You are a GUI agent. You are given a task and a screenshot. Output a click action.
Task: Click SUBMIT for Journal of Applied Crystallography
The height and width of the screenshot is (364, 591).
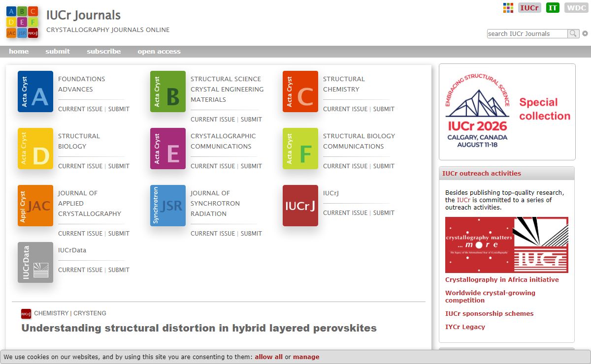tap(119, 234)
